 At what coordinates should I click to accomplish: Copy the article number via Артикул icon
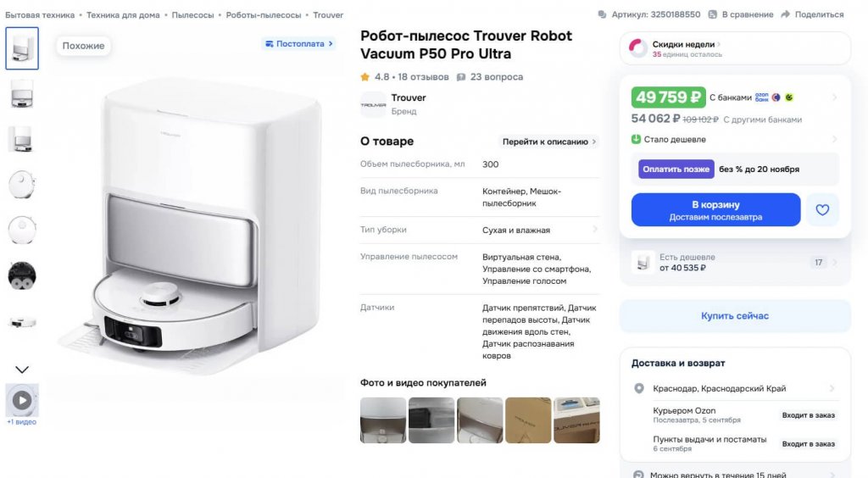(x=603, y=14)
